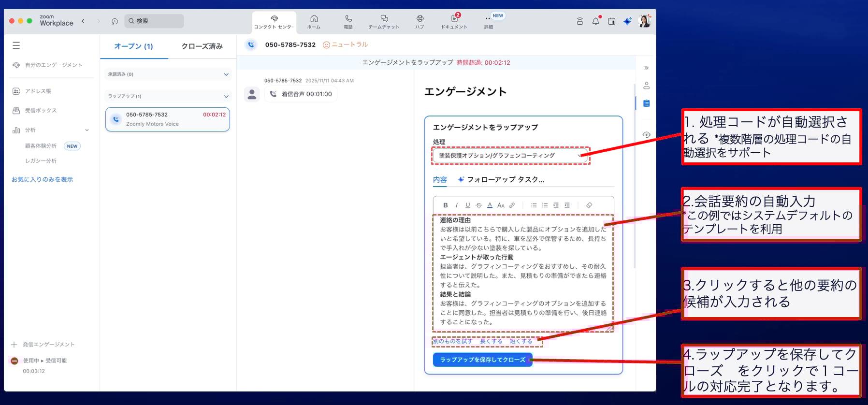The width and height of the screenshot is (868, 405).
Task: Click ラップアップを保存してクローズ button
Action: click(482, 360)
